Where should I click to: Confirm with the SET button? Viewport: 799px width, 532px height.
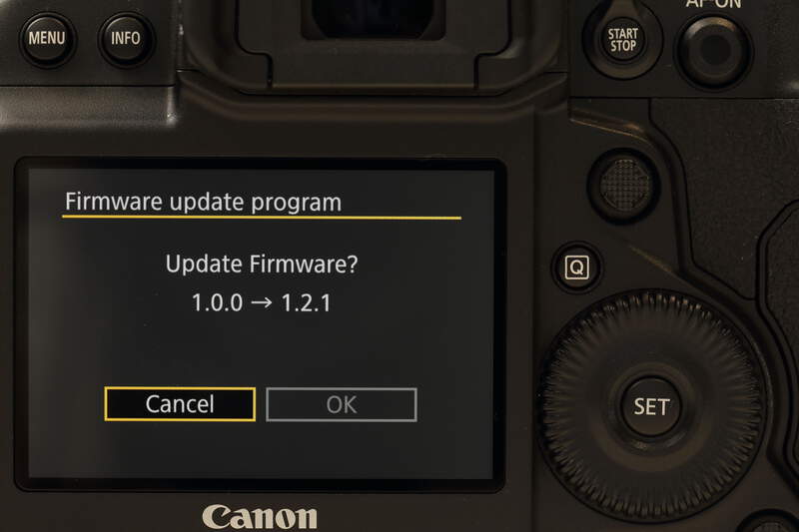651,407
